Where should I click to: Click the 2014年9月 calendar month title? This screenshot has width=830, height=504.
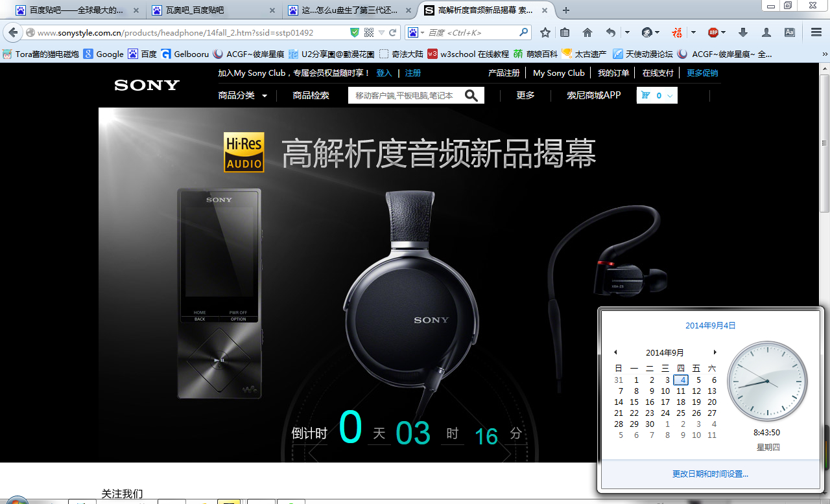tap(665, 352)
